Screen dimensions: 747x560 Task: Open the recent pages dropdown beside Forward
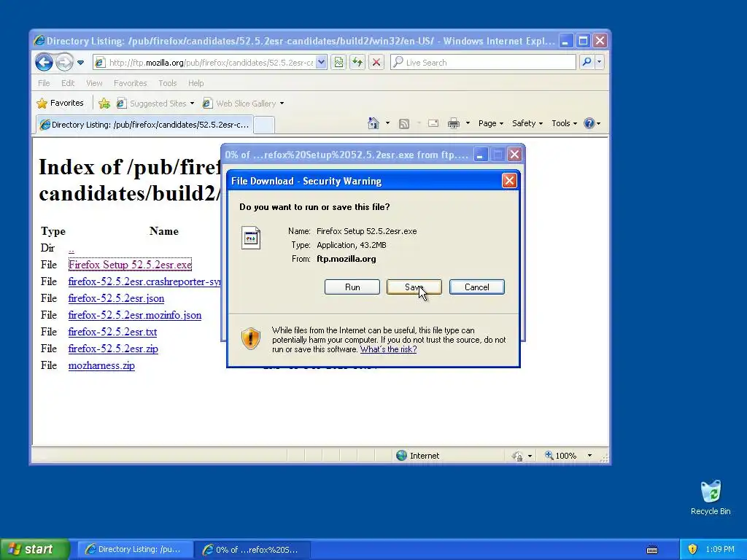80,63
